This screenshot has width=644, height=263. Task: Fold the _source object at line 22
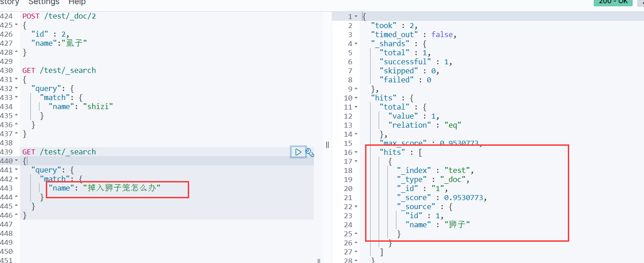tap(356, 206)
